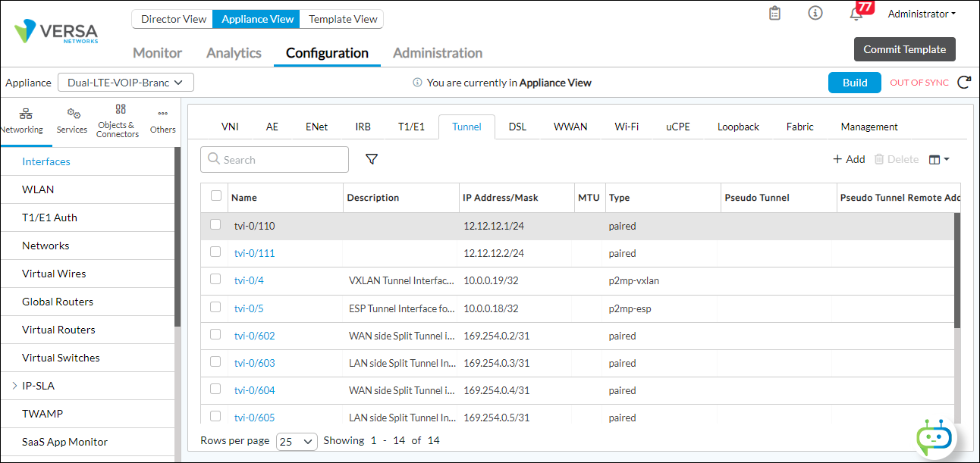This screenshot has width=980, height=463.
Task: Select the VNI interface tab
Action: pos(230,127)
